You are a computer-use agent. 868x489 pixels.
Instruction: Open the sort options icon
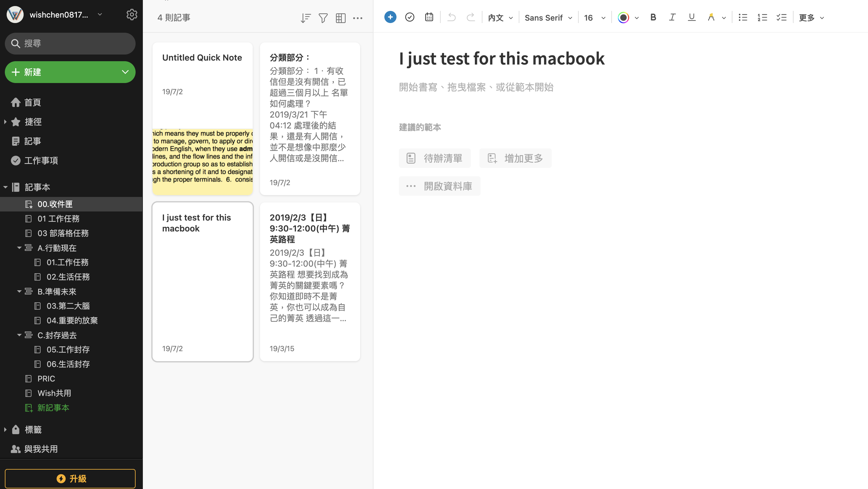tap(305, 18)
